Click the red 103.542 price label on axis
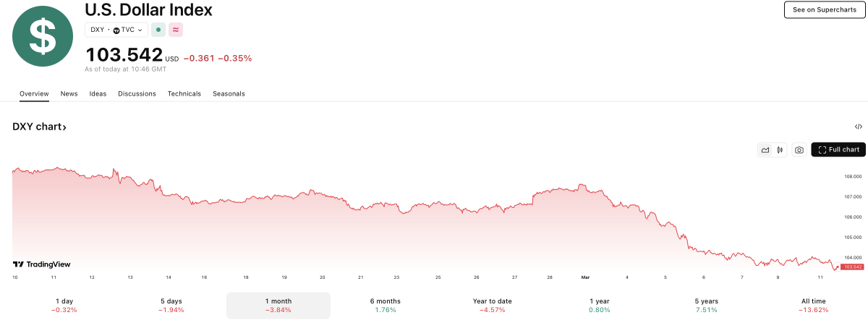 click(x=852, y=267)
